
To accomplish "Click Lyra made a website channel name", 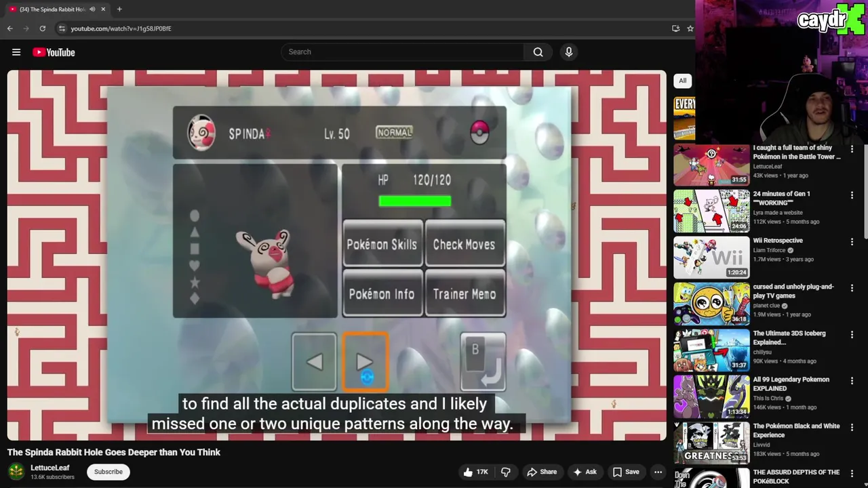I will point(778,213).
